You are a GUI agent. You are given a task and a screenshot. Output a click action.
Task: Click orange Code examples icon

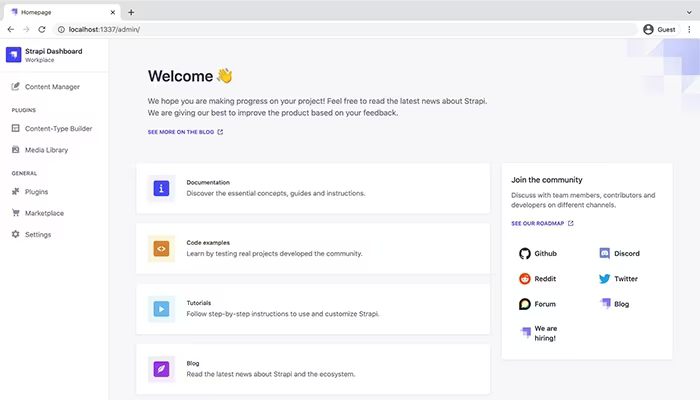(x=161, y=249)
